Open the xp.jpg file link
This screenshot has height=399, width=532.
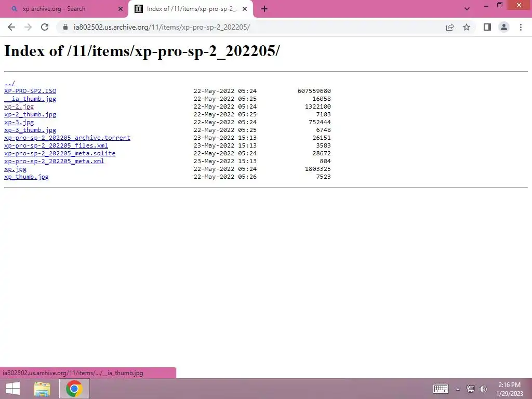click(15, 169)
